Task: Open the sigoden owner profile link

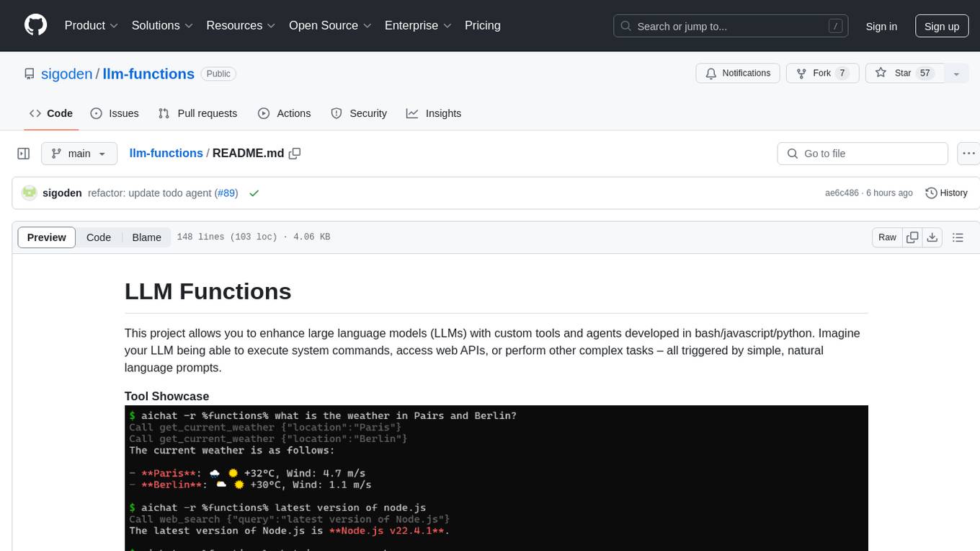Action: [x=65, y=74]
